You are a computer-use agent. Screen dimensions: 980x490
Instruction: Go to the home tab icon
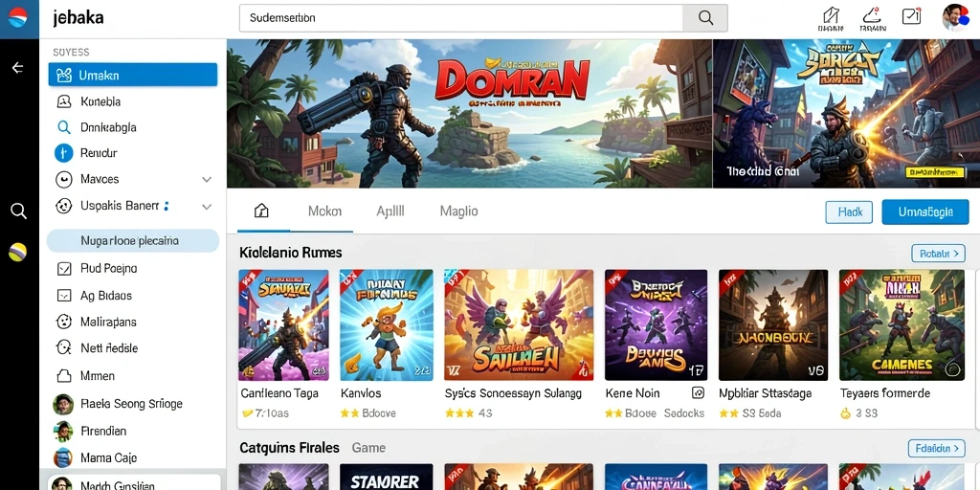261,211
